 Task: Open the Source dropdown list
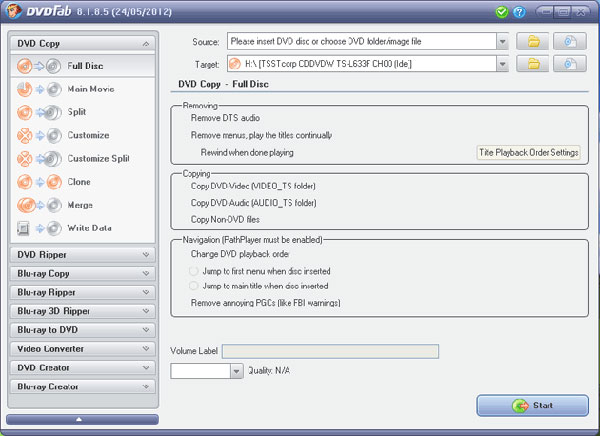click(502, 41)
